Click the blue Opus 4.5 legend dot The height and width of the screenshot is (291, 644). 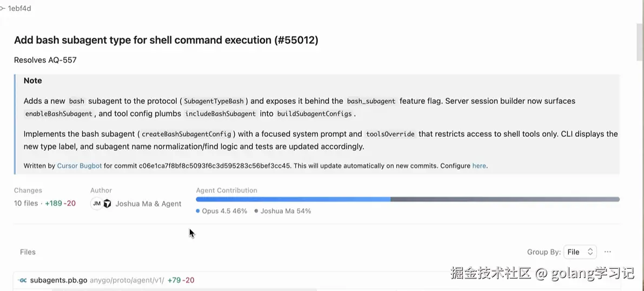pos(198,211)
